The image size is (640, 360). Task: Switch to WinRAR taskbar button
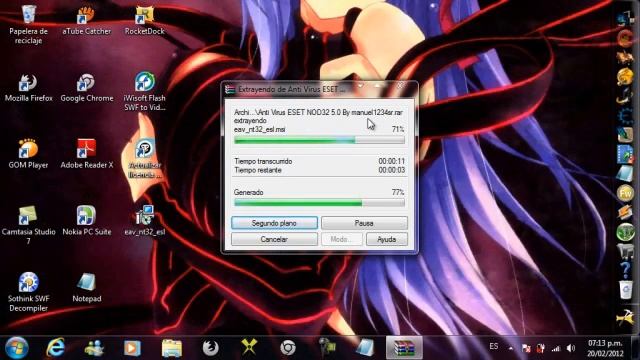click(x=404, y=348)
